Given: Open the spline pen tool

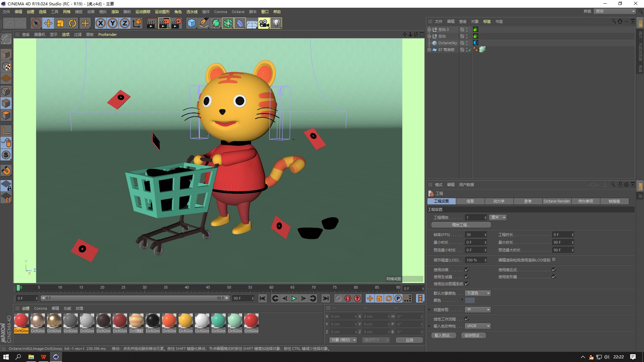Looking at the screenshot, I should coord(204,23).
